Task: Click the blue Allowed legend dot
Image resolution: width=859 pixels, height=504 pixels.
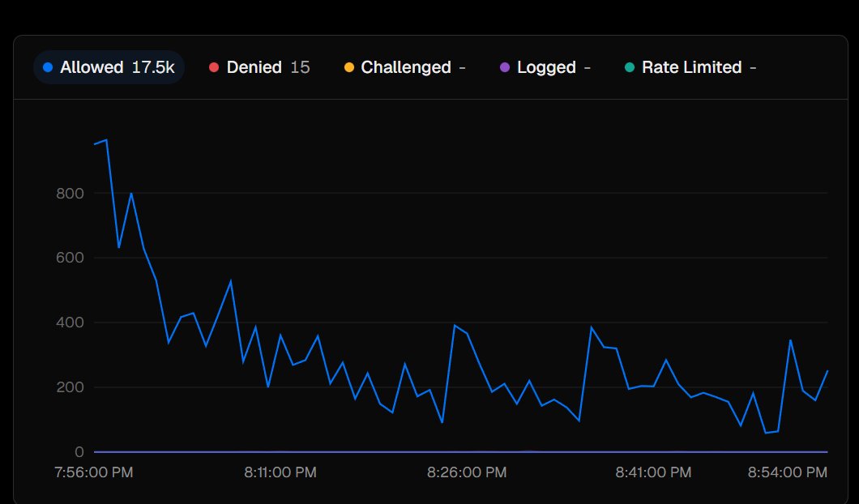Action: click(x=48, y=67)
